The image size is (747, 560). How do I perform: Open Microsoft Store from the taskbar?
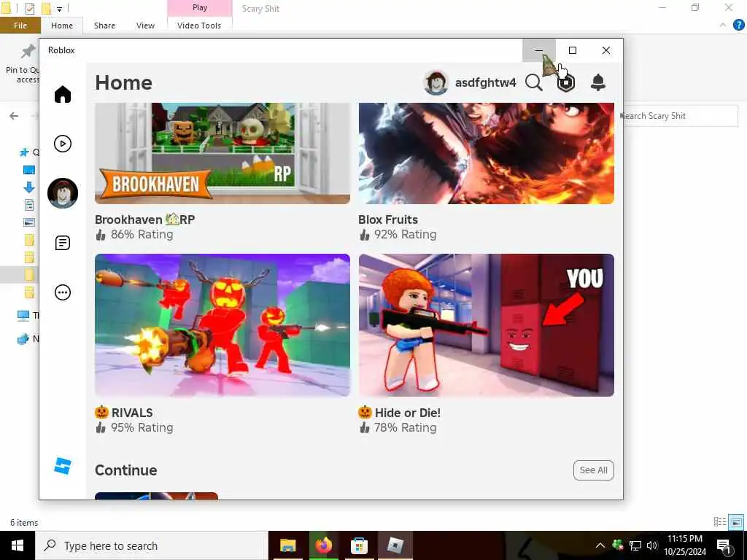click(x=359, y=545)
